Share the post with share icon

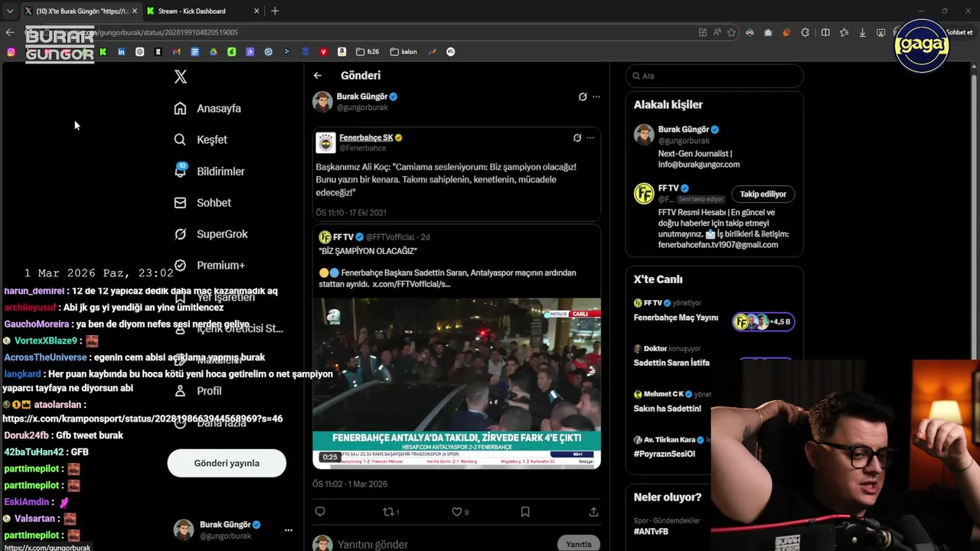click(x=593, y=512)
